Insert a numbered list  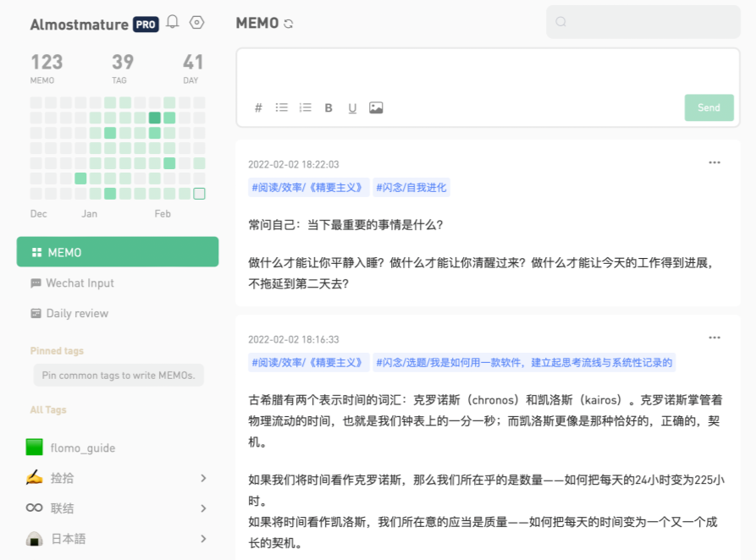[306, 107]
